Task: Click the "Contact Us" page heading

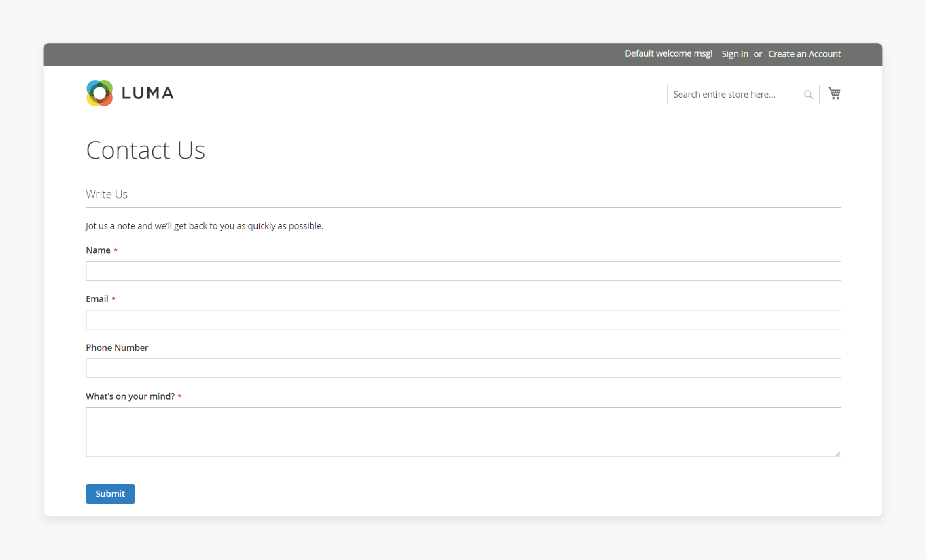Action: 145,150
